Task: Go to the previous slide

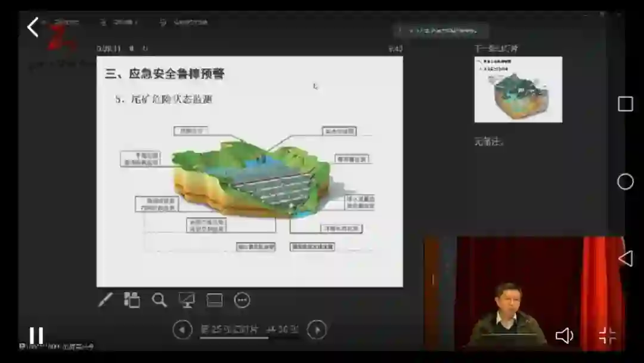Action: (182, 330)
